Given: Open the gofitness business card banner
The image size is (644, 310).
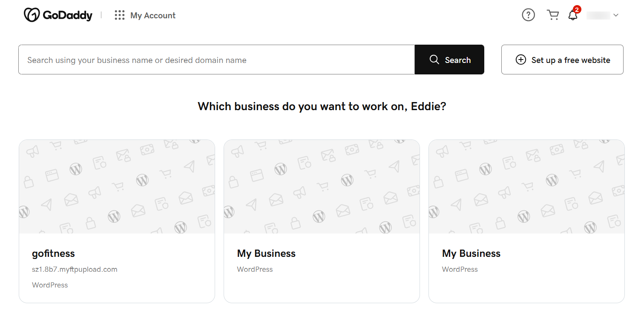Looking at the screenshot, I should click(117, 187).
